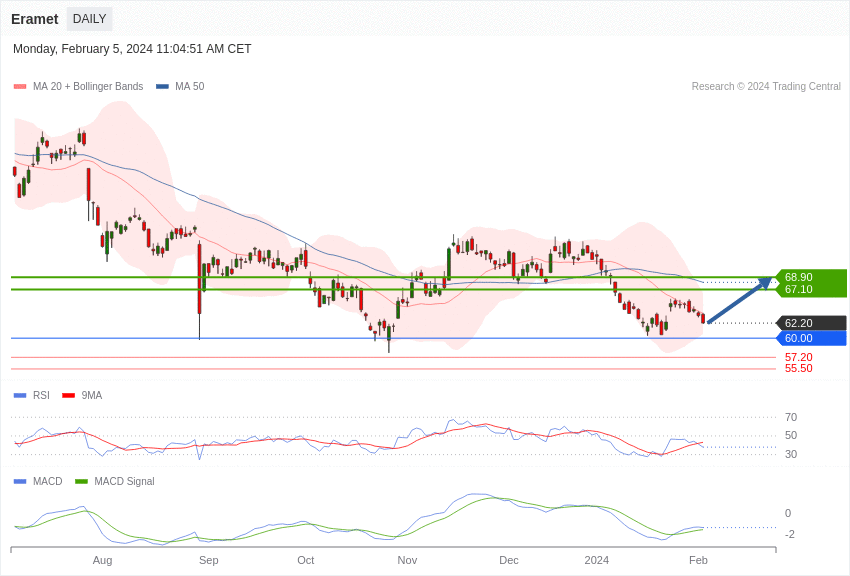This screenshot has height=576, width=850.
Task: Click the 57.20 red support label
Action: pos(798,357)
